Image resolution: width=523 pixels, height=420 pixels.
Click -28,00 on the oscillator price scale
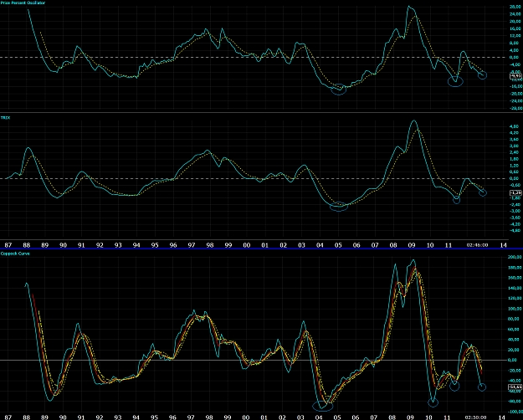pyautogui.click(x=515, y=108)
